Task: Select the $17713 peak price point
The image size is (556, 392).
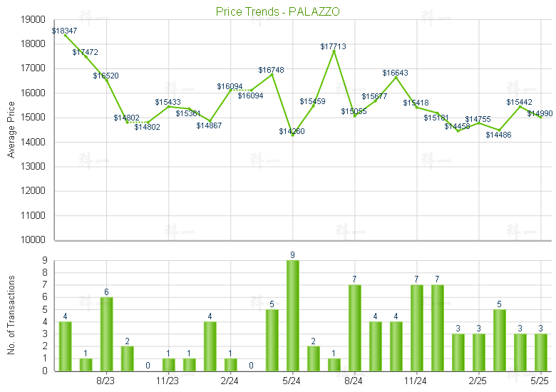Action: [x=334, y=51]
